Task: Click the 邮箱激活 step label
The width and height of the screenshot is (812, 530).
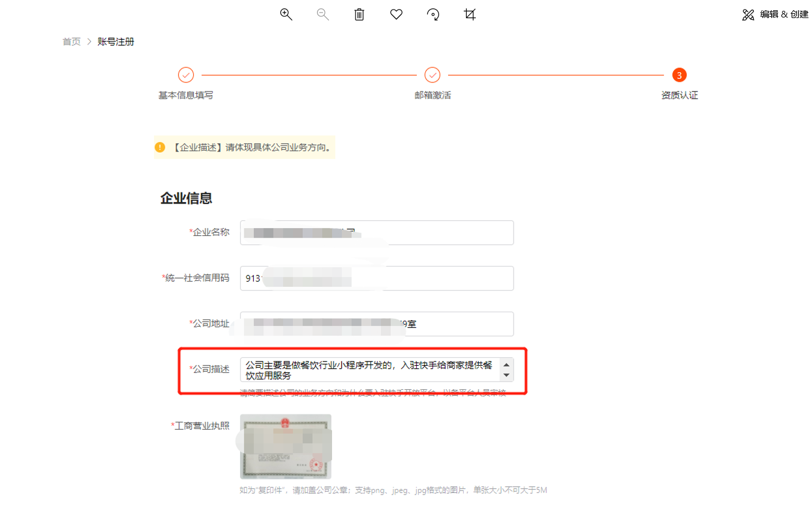Action: pyautogui.click(x=432, y=95)
